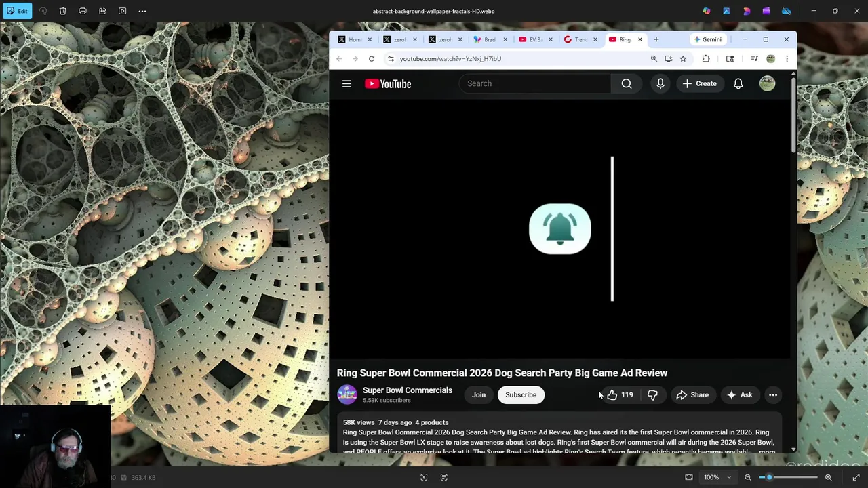Adjust the Photos zoom slider
Screen dimensions: 868x488
789,477
